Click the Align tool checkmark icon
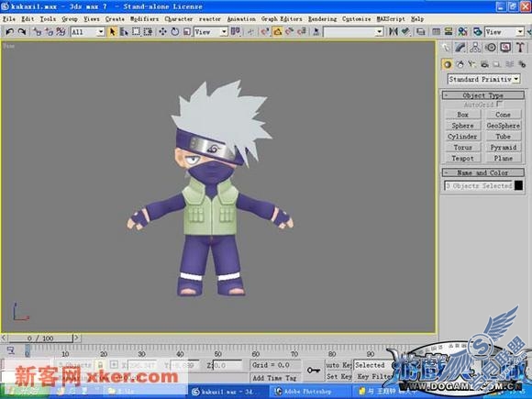 pyautogui.click(x=405, y=32)
